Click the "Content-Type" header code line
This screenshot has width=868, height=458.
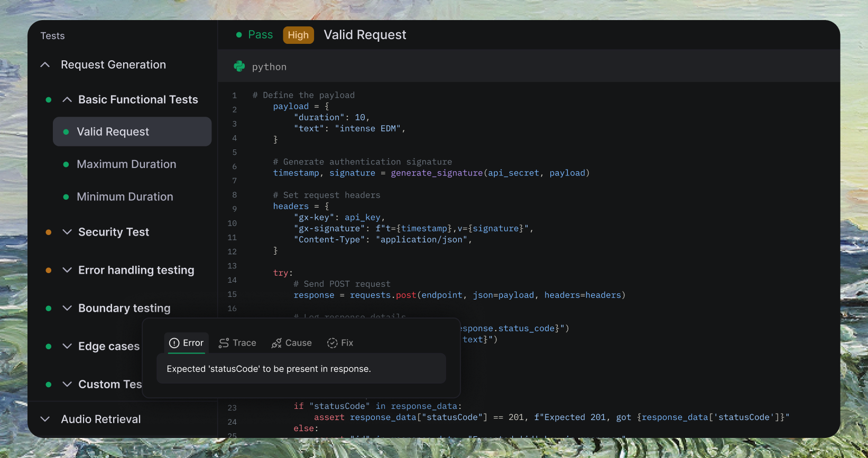382,239
